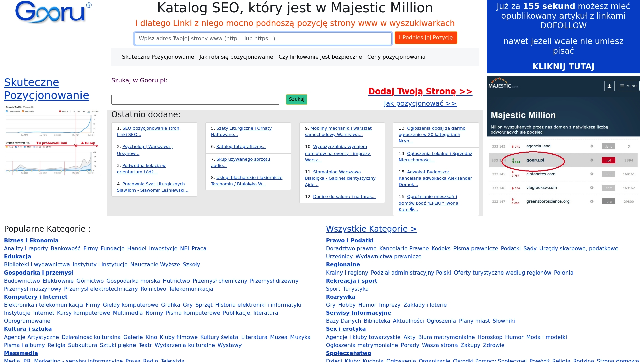Click the gear icon beside gooru.pl
644x362 pixels.
click(x=592, y=160)
